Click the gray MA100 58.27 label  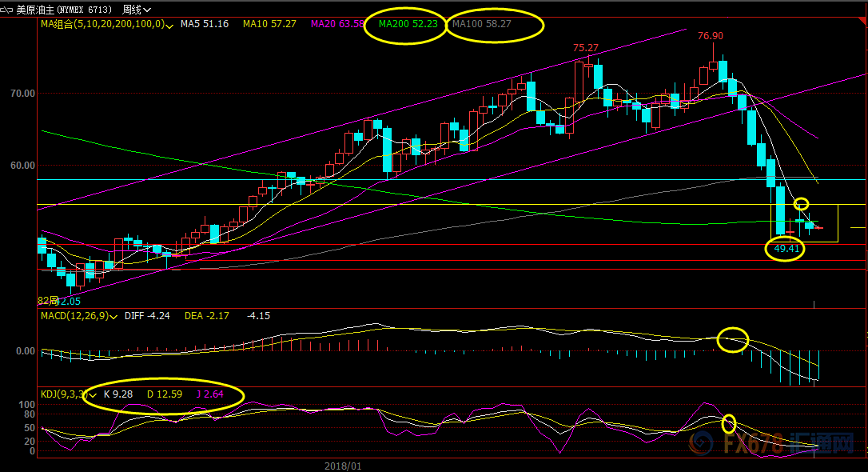pyautogui.click(x=481, y=25)
